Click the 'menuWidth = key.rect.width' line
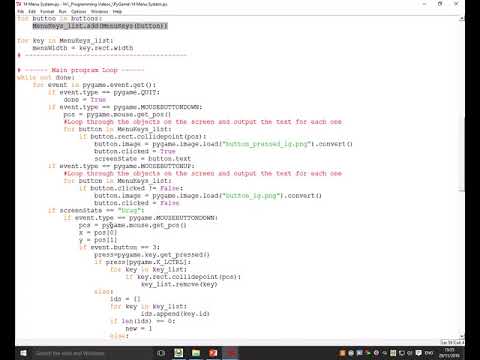 point(83,48)
